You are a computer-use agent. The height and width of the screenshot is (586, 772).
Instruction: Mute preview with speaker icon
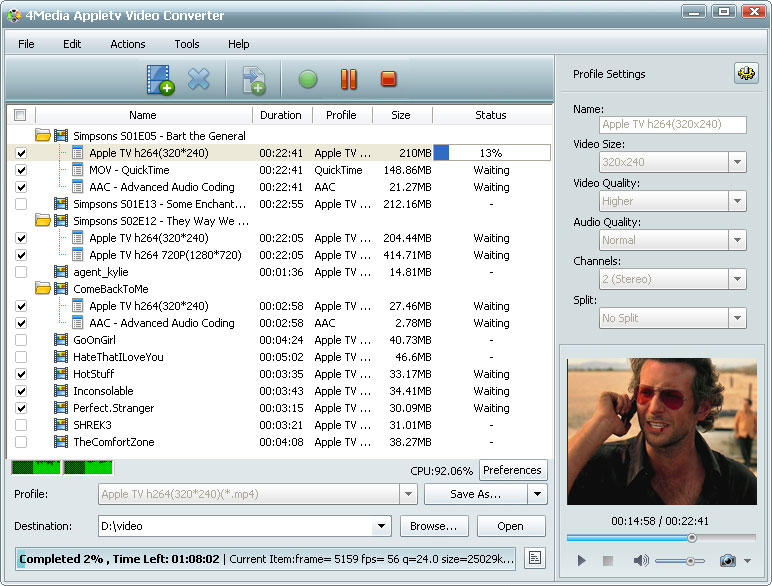click(641, 560)
